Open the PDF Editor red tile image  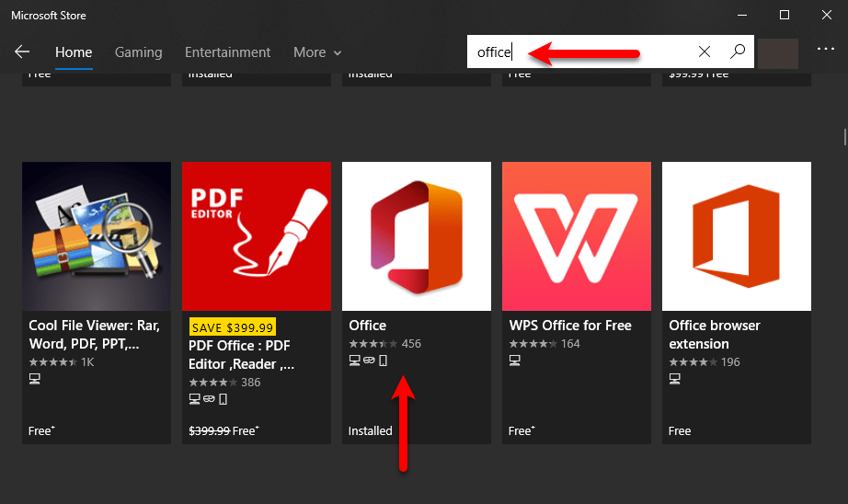257,236
